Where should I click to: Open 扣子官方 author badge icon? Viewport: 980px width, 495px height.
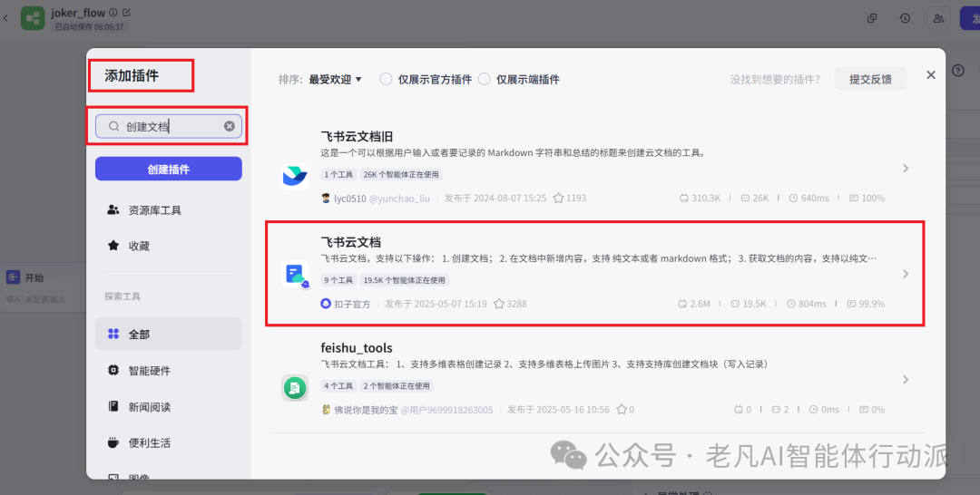(x=326, y=304)
